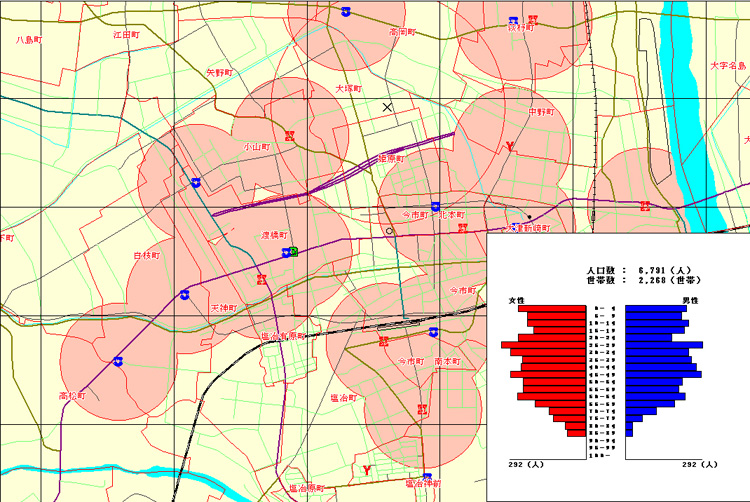Select the 高岡町 label
Viewport: 750px width, 502px height.
402,32
